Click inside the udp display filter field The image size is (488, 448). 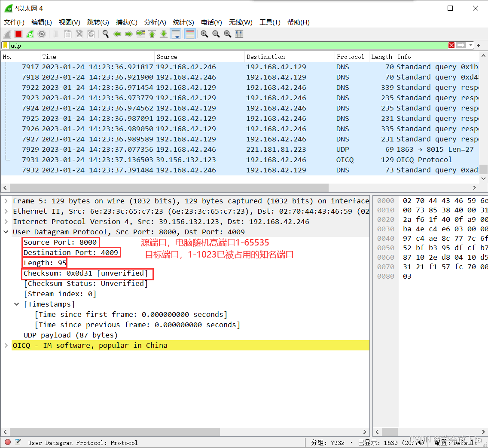[228, 46]
